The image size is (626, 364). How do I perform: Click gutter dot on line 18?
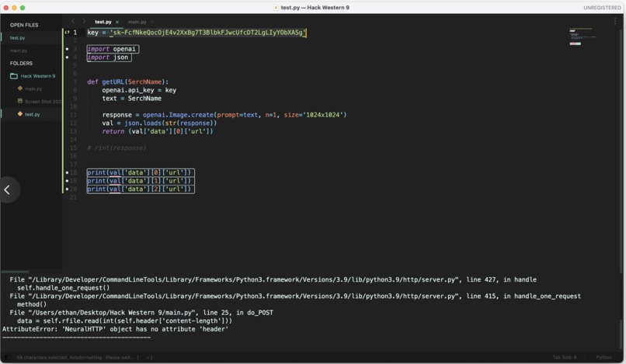tap(67, 172)
